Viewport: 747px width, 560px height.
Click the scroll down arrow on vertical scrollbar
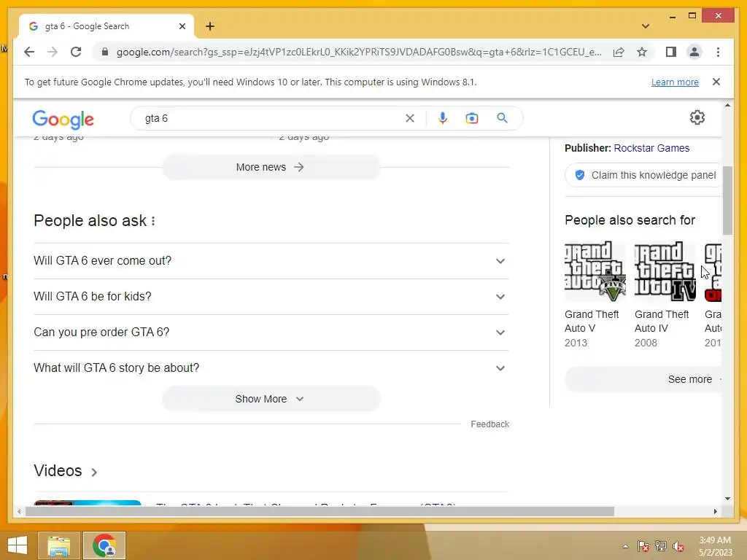(x=727, y=499)
